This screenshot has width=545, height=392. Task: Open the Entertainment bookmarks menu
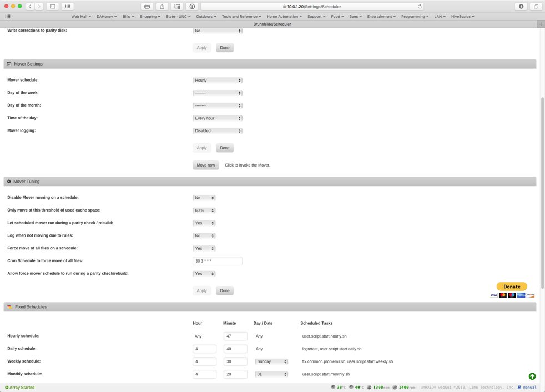click(x=381, y=16)
